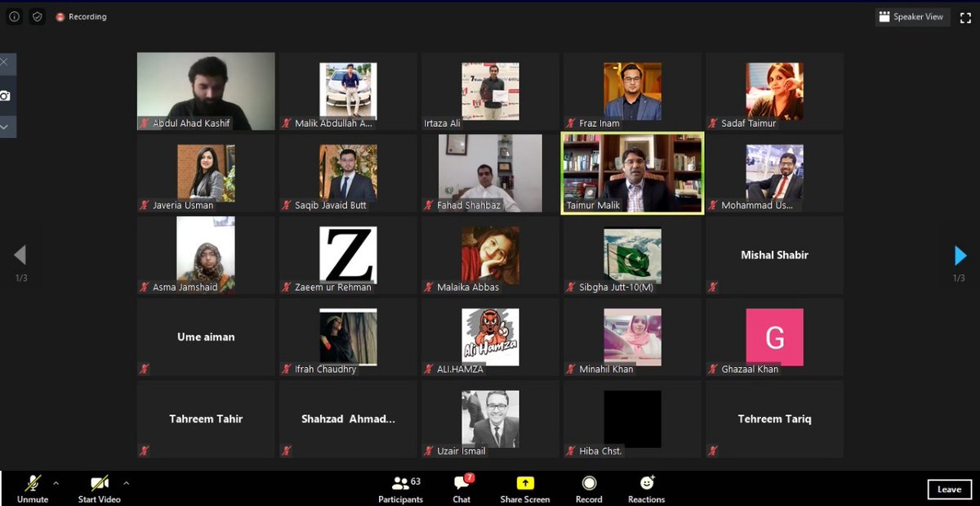Select Fahad Shahbaz video tile
Screen dimensions: 980x506
pos(490,173)
